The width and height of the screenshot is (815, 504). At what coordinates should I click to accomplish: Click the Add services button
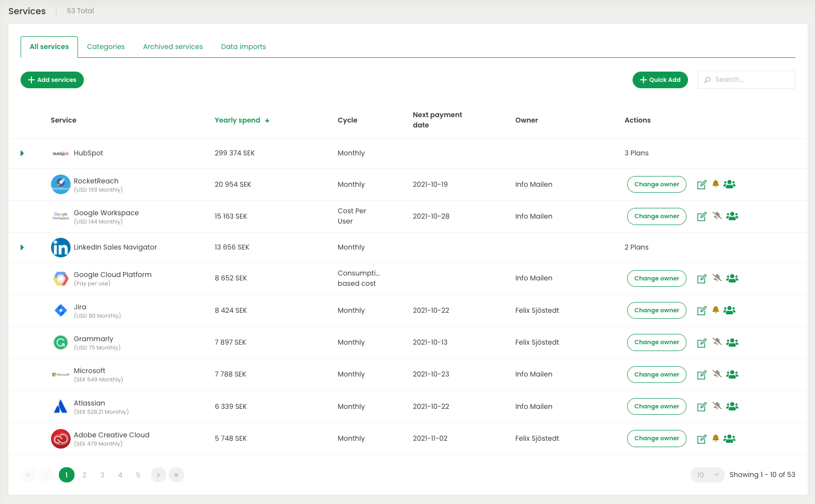pyautogui.click(x=52, y=80)
